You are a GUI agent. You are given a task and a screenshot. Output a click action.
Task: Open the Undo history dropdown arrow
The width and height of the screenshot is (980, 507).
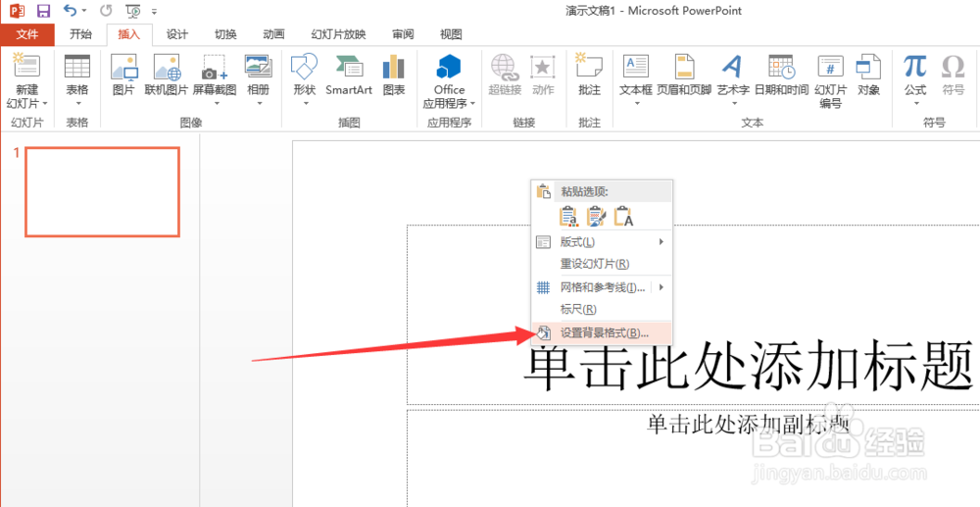click(x=83, y=11)
